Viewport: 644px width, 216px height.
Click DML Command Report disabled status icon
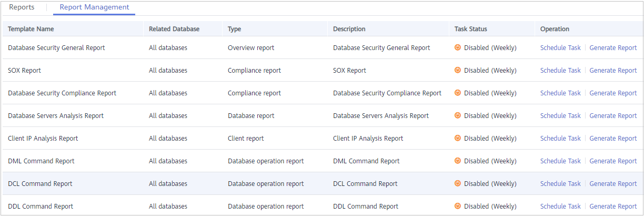(458, 161)
